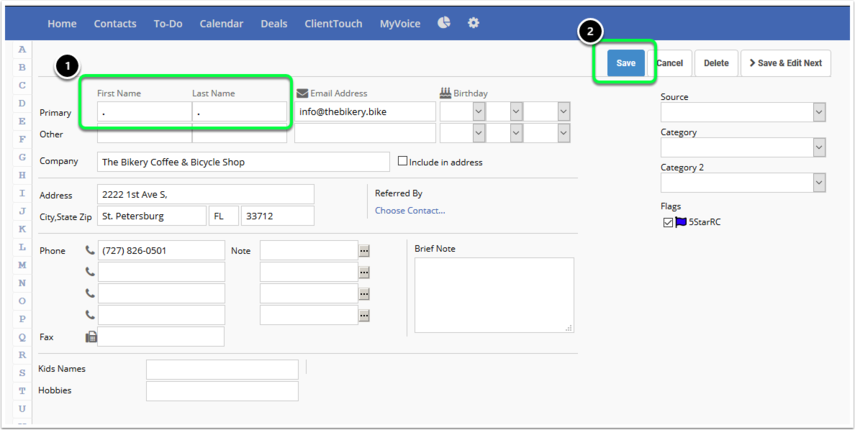The width and height of the screenshot is (855, 430).
Task: Open the settings gear icon
Action: pyautogui.click(x=473, y=23)
